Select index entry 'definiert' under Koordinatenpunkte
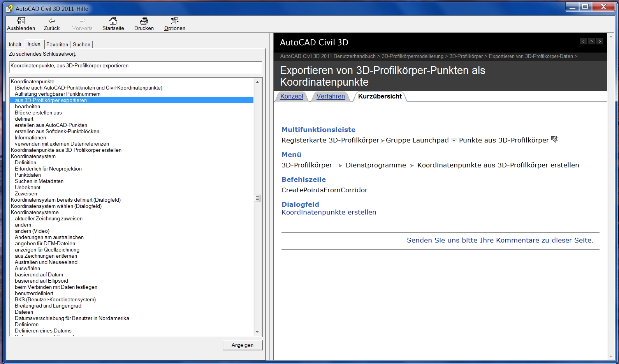Screen dimensions: 619x364 (24, 119)
